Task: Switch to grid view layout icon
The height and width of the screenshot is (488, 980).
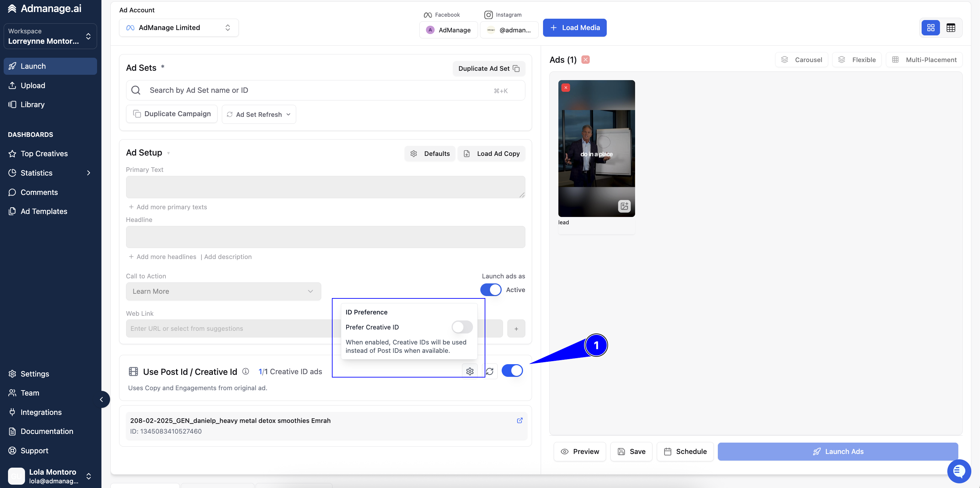Action: click(931, 28)
